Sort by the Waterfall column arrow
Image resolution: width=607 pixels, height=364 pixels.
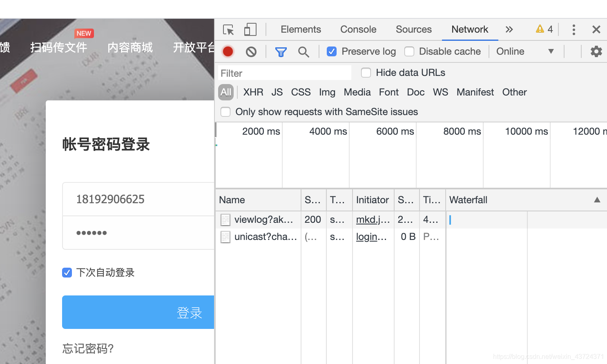pos(597,200)
